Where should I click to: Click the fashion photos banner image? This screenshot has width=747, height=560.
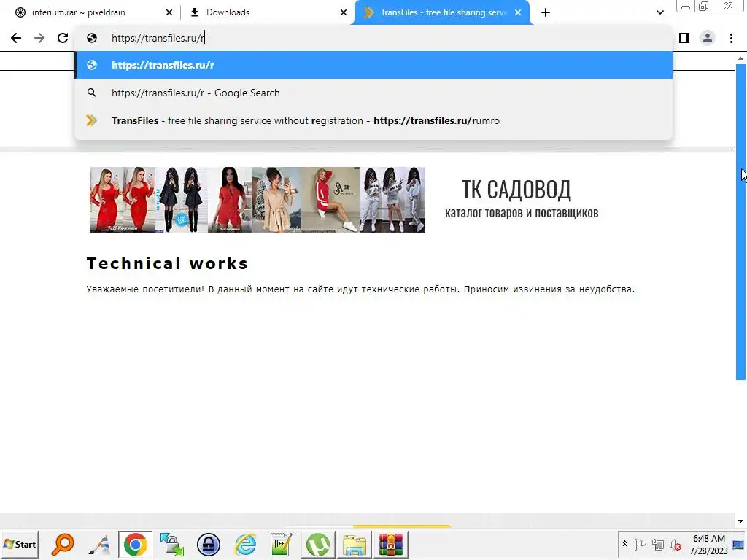click(x=258, y=200)
